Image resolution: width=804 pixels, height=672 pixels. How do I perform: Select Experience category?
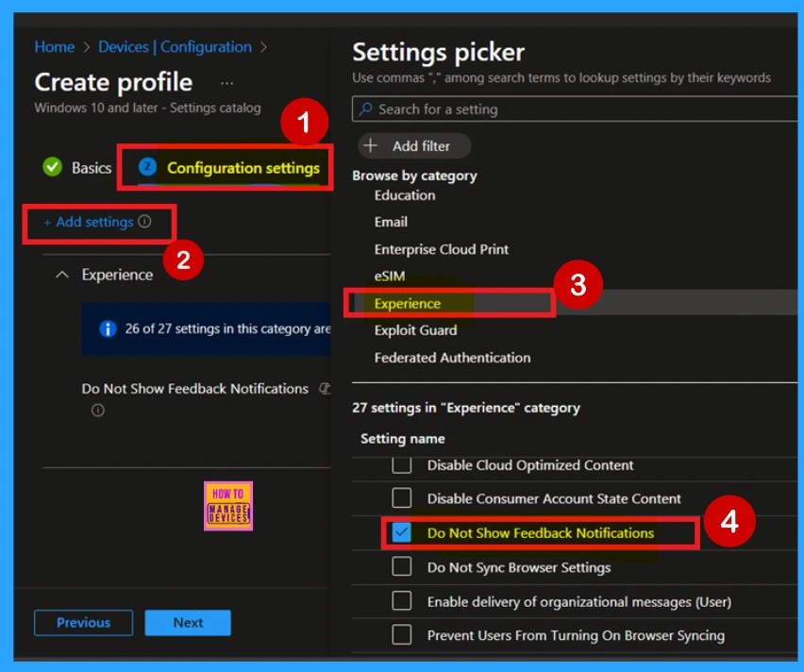pyautogui.click(x=407, y=304)
